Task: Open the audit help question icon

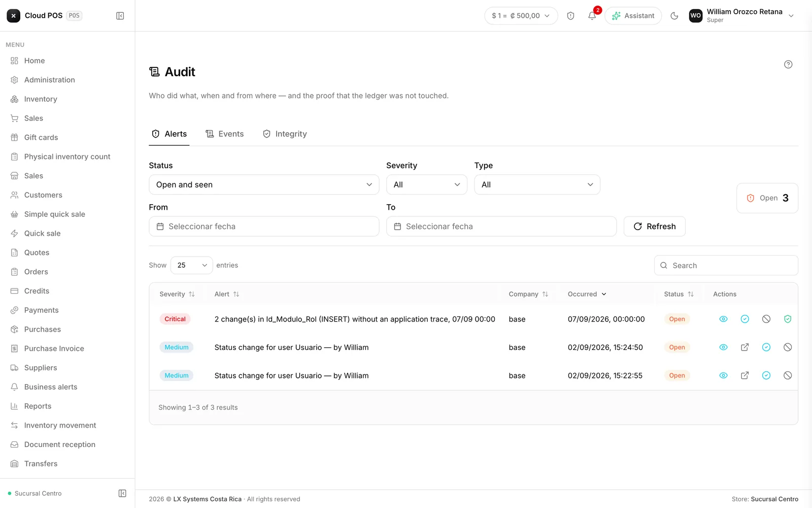Action: click(x=788, y=65)
